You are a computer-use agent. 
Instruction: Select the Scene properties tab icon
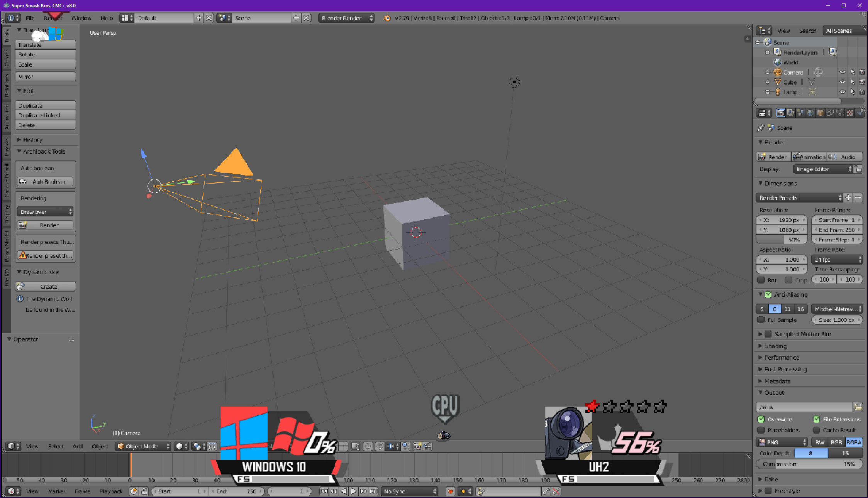[x=800, y=113]
